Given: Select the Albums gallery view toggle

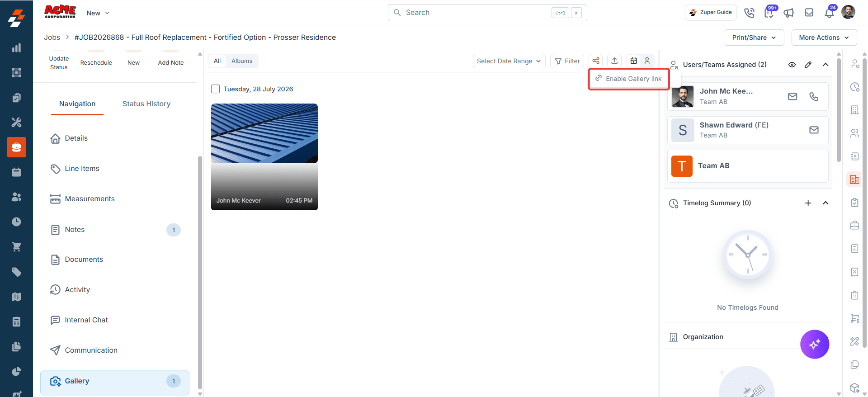Looking at the screenshot, I should pyautogui.click(x=242, y=61).
